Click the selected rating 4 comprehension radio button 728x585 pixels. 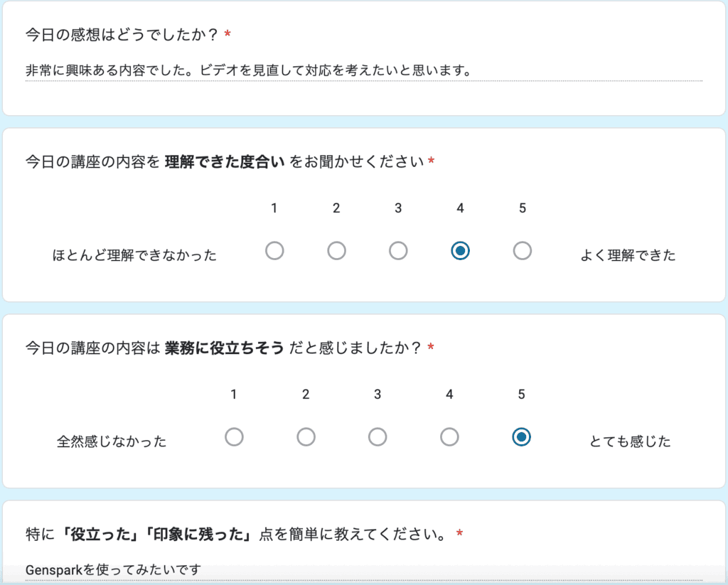(460, 250)
